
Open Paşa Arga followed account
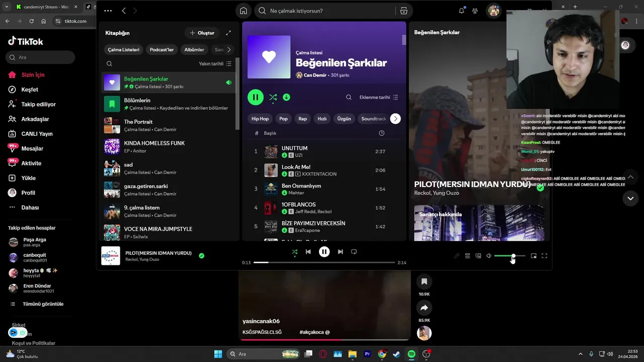point(34,242)
